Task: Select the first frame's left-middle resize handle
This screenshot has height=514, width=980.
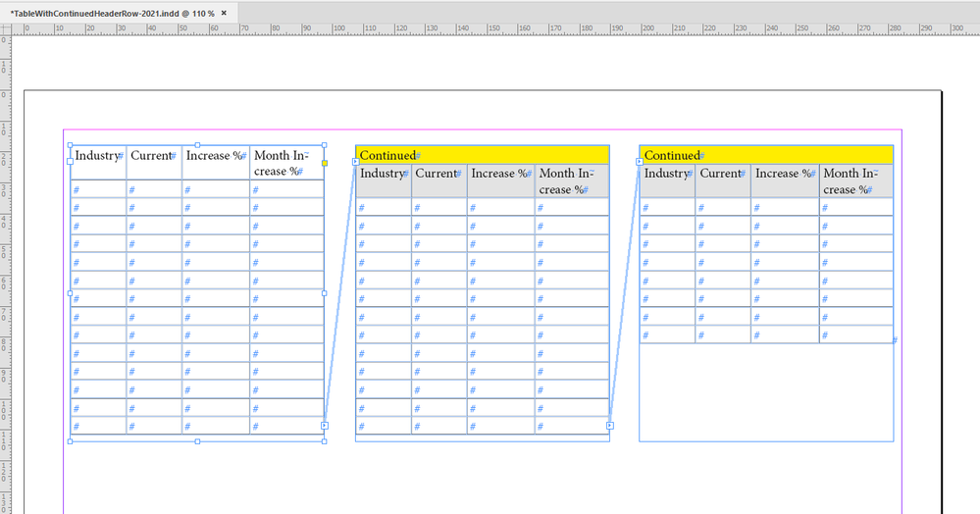Action: (x=70, y=292)
